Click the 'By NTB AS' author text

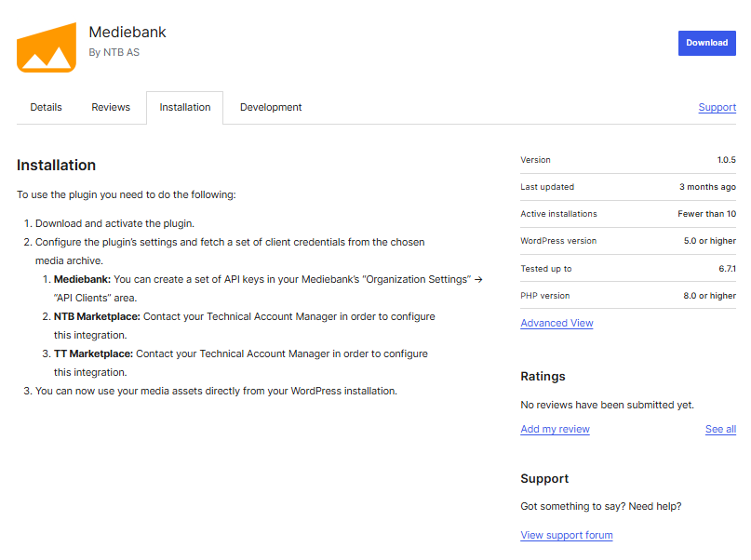coord(114,52)
